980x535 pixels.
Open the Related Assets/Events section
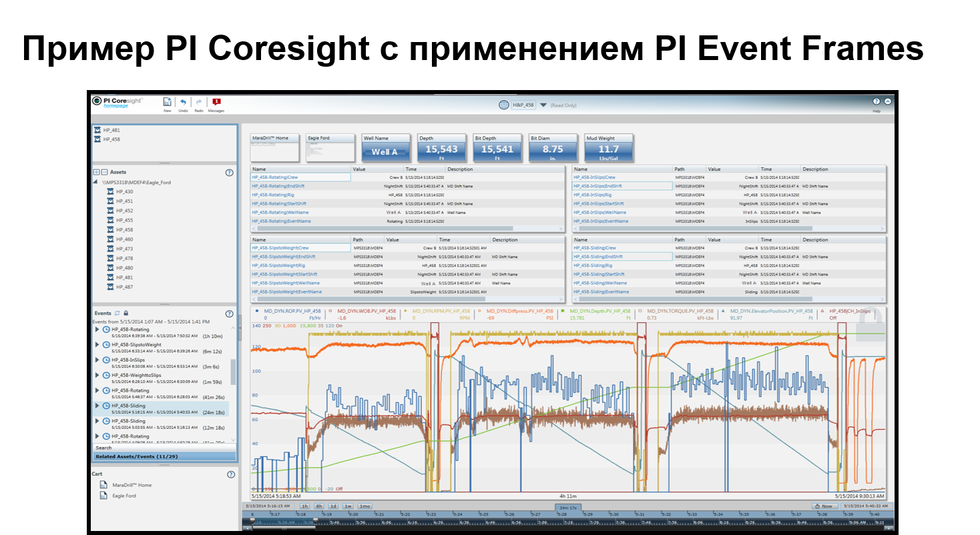coord(164,456)
